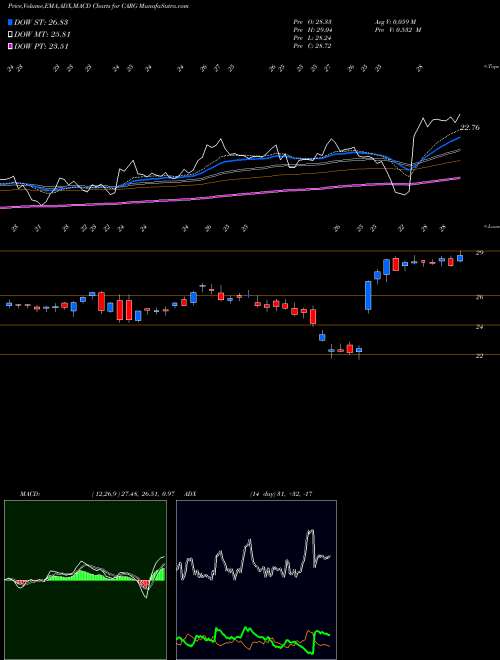The width and height of the screenshot is (500, 660).
Task: Click the 'Pre V: 0.332 M' volume text
Action: coord(397,30)
